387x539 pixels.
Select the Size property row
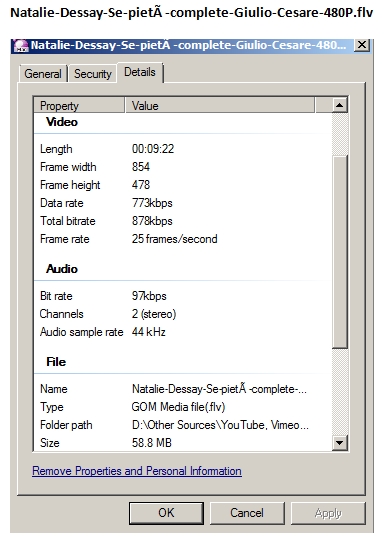(x=50, y=443)
